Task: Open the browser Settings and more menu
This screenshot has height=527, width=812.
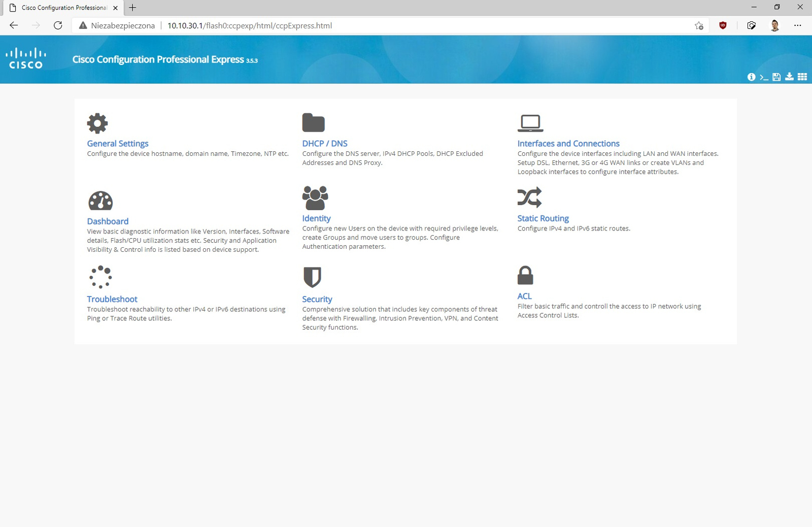Action: tap(797, 25)
